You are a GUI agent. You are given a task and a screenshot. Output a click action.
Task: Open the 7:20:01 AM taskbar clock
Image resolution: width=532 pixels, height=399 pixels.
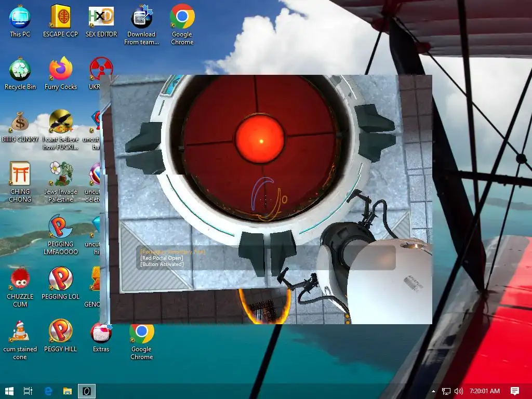click(485, 391)
